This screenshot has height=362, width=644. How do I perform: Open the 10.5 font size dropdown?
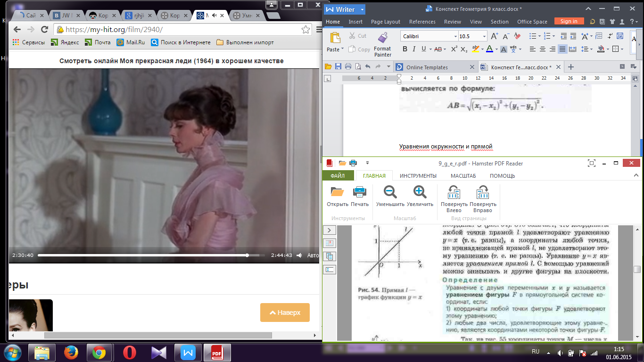click(x=484, y=36)
